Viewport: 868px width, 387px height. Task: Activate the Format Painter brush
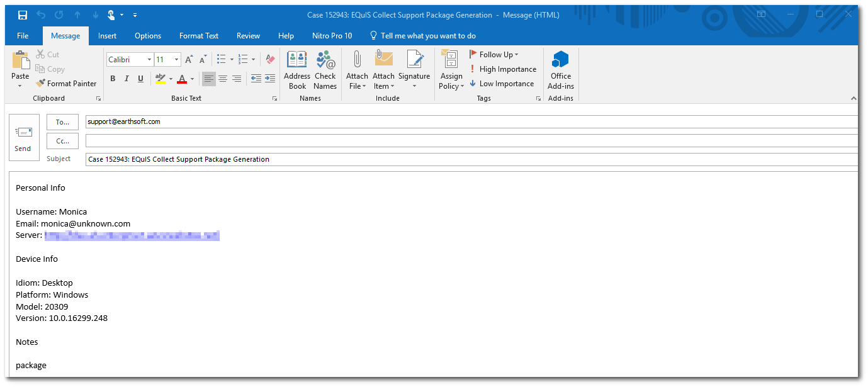(66, 83)
